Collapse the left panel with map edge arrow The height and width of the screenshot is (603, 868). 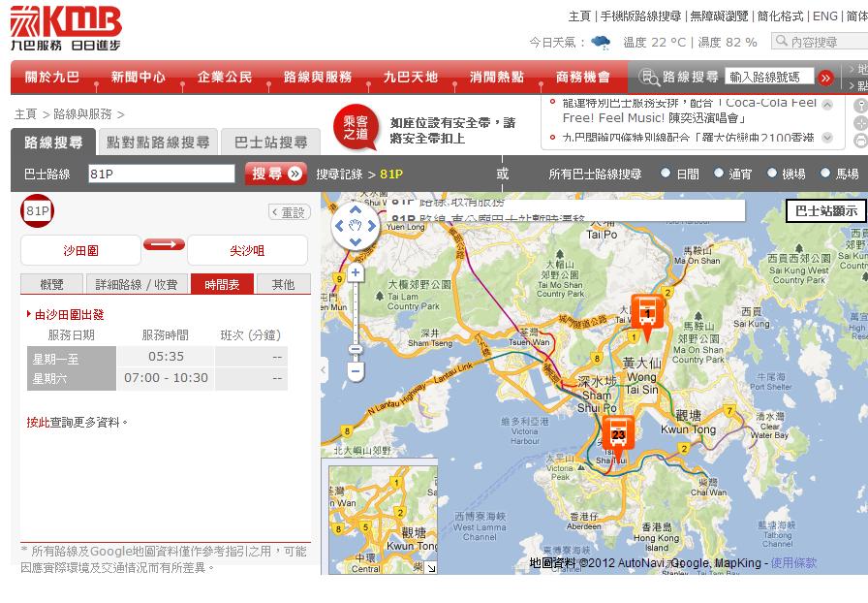click(325, 369)
